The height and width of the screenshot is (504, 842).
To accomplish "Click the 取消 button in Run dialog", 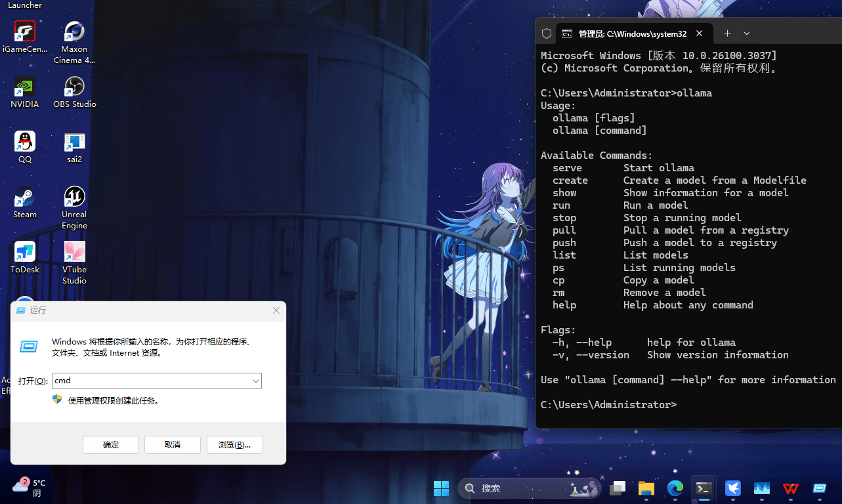I will point(173,445).
